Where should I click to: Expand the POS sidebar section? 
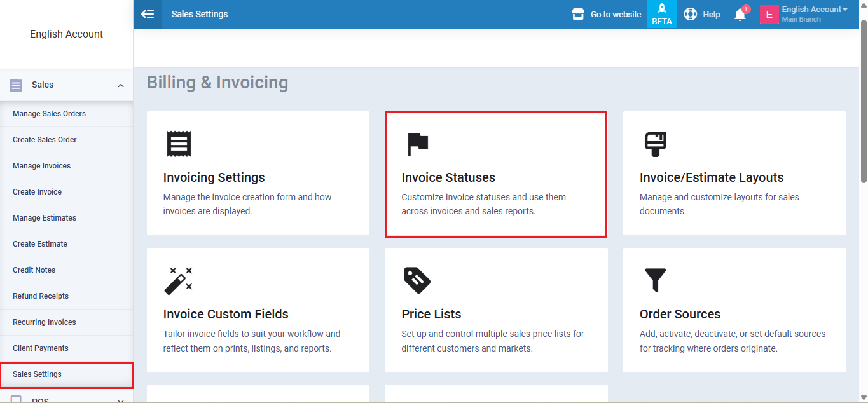coord(121,400)
